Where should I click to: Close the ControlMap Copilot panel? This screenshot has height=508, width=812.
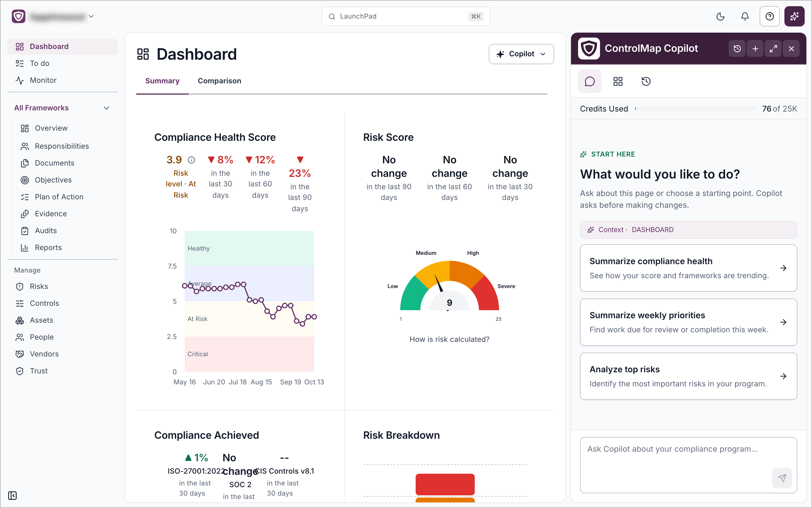tap(791, 49)
